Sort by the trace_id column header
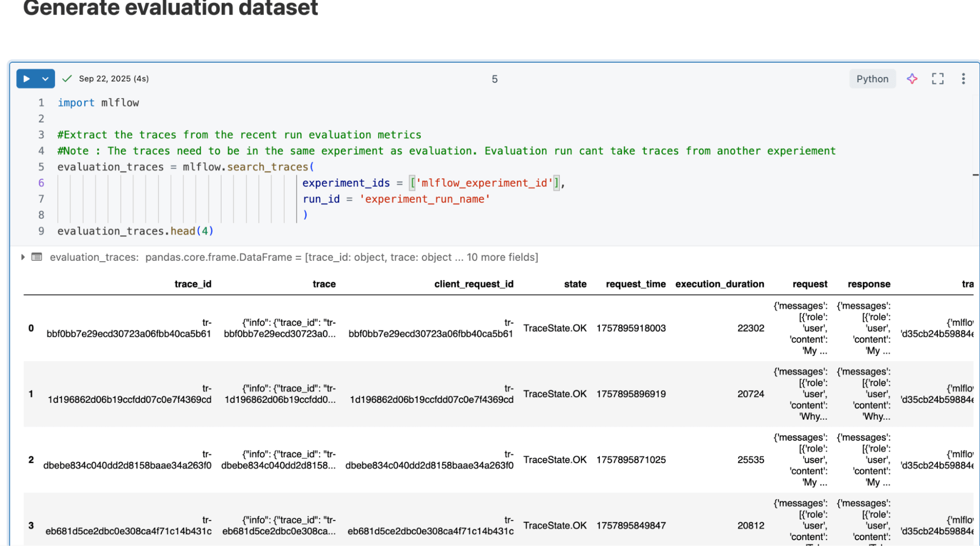The image size is (980, 546). point(193,284)
